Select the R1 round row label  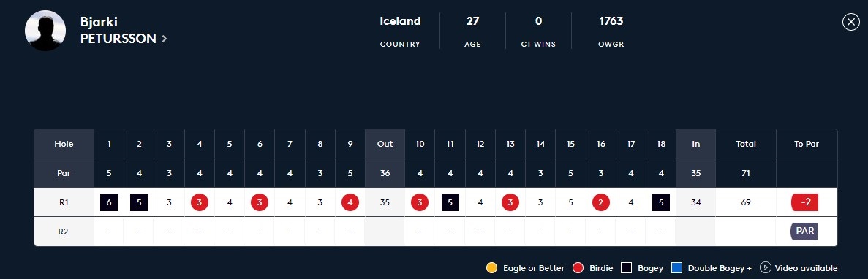64,202
